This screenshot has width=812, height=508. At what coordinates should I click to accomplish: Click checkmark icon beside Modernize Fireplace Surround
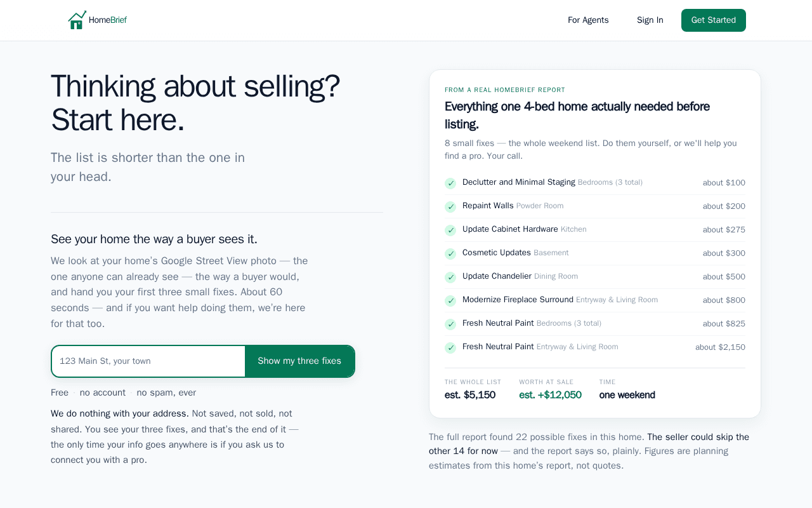450,301
